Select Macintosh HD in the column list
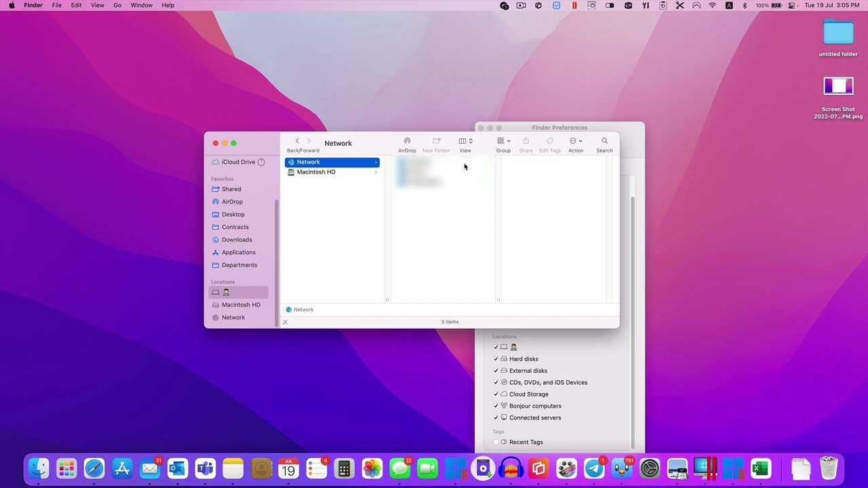This screenshot has width=868, height=488. point(332,172)
